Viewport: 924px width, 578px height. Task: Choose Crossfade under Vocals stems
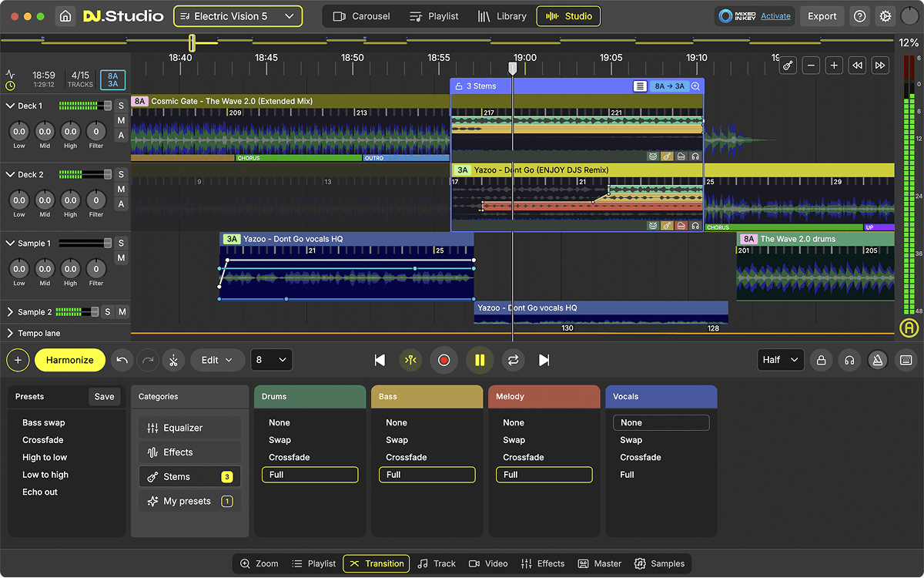641,457
